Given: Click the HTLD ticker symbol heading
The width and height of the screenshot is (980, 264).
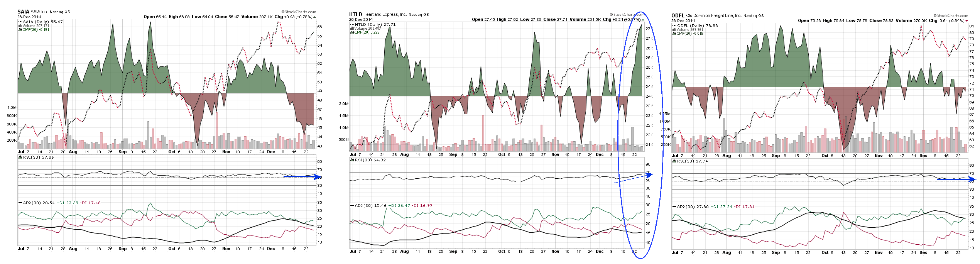Looking at the screenshot, I should click(356, 14).
